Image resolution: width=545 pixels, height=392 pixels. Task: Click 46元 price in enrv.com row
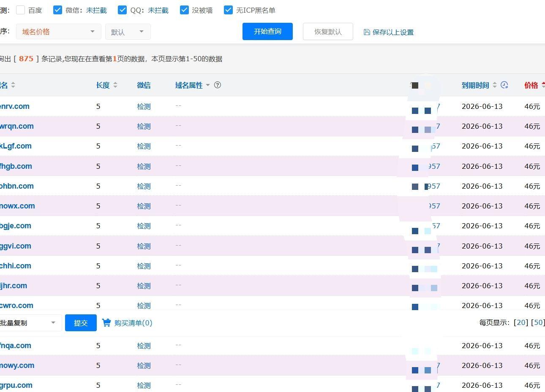[532, 106]
